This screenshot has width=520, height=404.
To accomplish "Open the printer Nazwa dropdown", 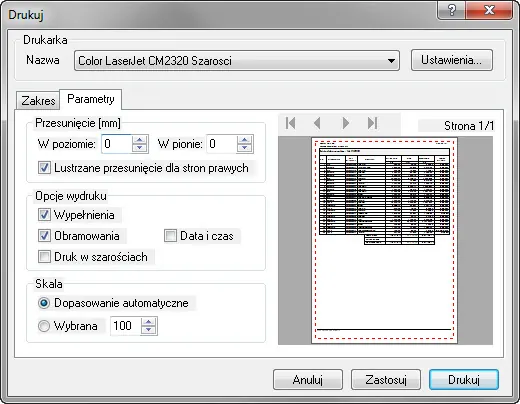I will [x=237, y=61].
